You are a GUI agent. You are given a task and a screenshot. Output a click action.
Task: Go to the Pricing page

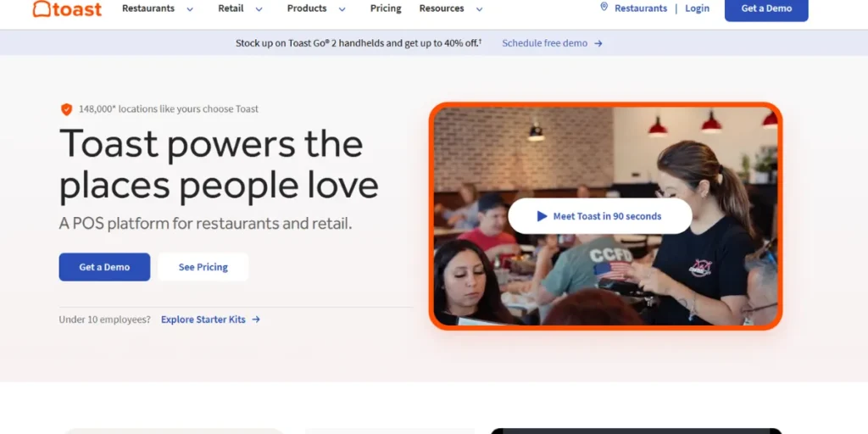point(386,8)
